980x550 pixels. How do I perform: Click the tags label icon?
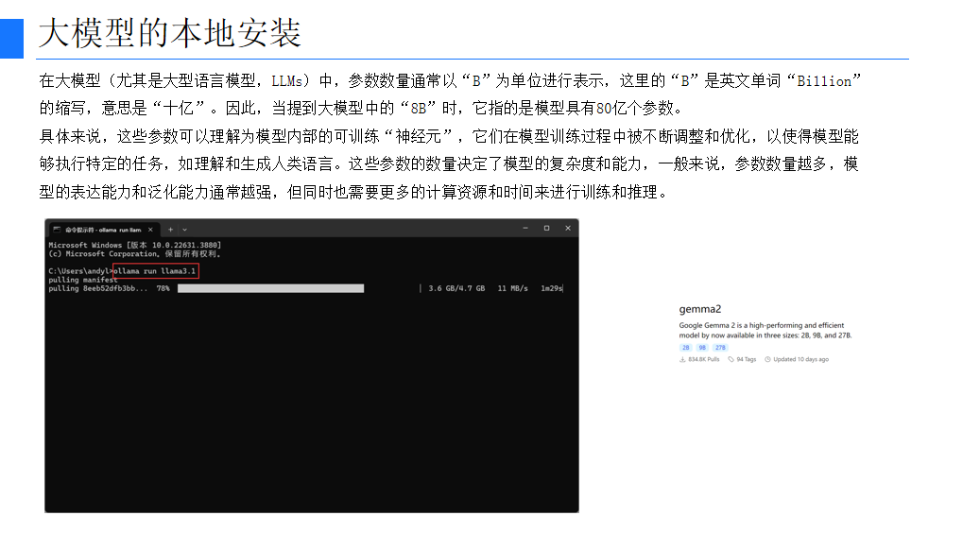click(731, 359)
